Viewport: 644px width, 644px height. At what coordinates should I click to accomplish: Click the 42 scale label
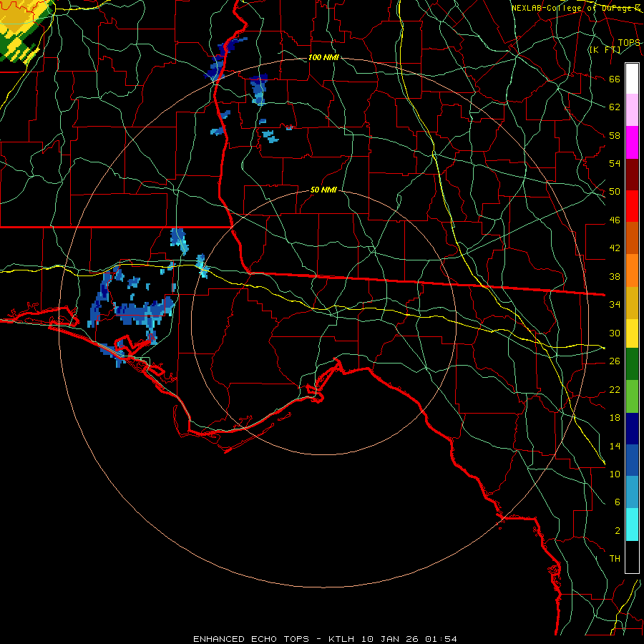(x=615, y=248)
